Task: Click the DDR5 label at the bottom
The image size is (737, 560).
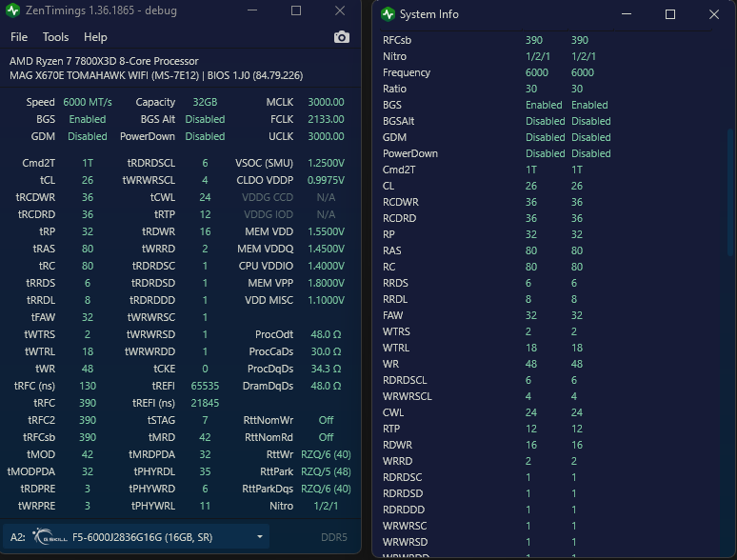Action: (333, 537)
